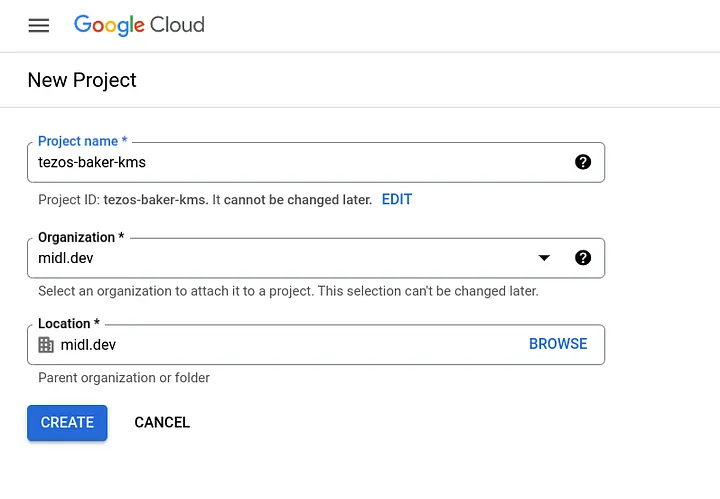Click the 'Select an organization' helper text

point(288,291)
